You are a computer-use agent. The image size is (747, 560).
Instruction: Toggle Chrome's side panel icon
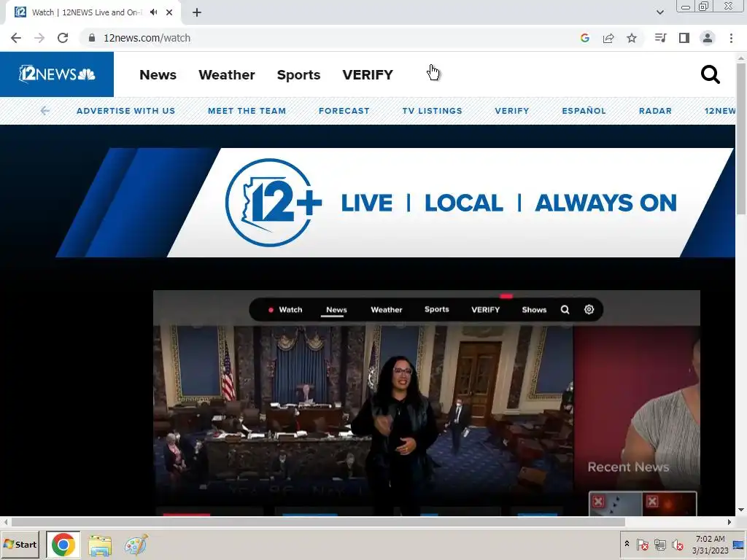[x=684, y=38]
